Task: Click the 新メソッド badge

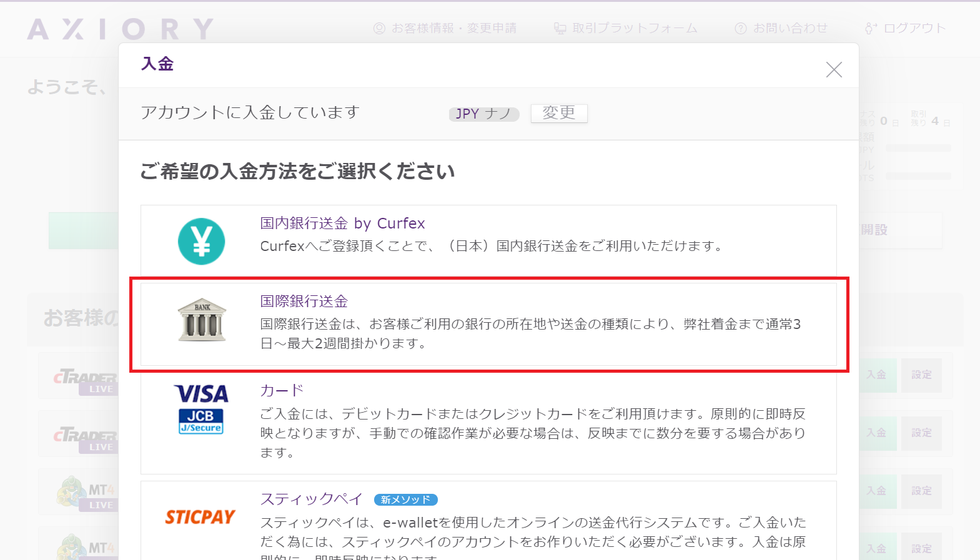Action: 406,499
